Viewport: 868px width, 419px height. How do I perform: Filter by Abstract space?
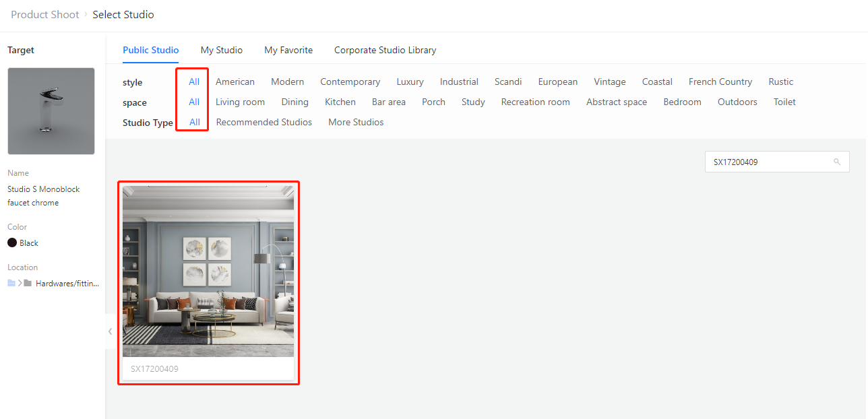click(617, 102)
